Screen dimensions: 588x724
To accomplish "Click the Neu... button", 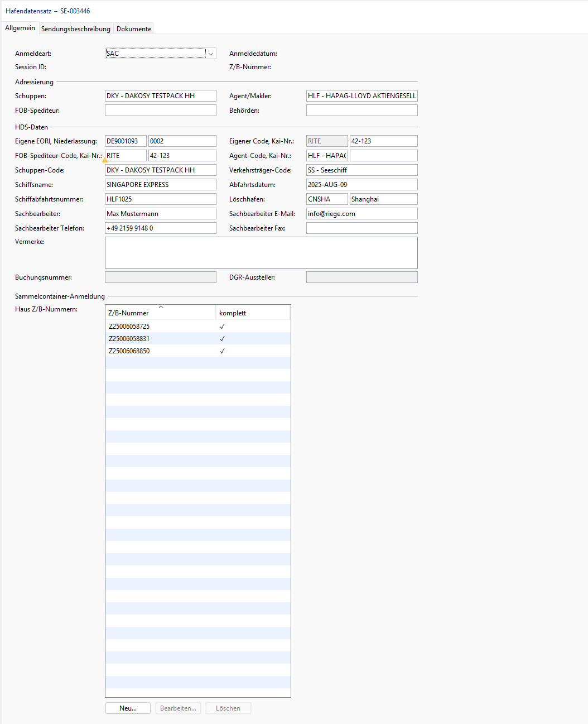I will click(x=128, y=708).
